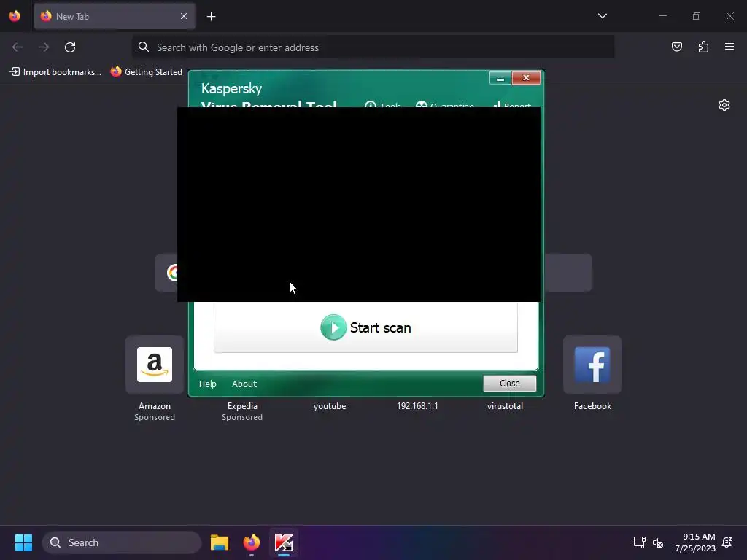Go back in Firefox history
Image resolution: width=747 pixels, height=560 pixels.
tap(18, 47)
